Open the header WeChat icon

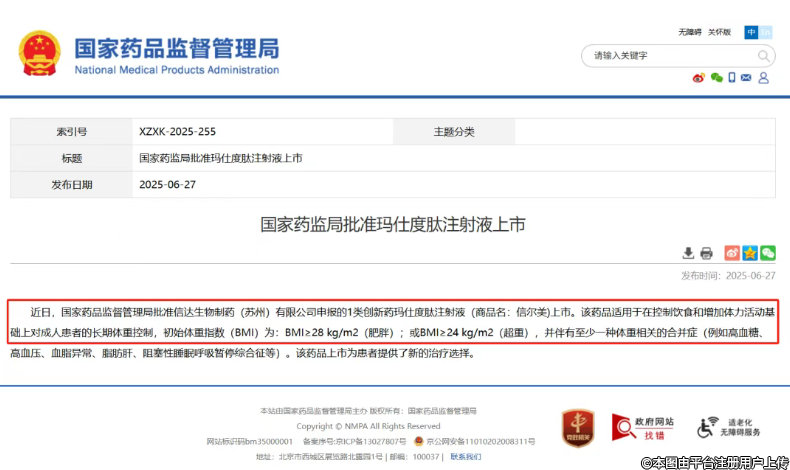pos(716,78)
